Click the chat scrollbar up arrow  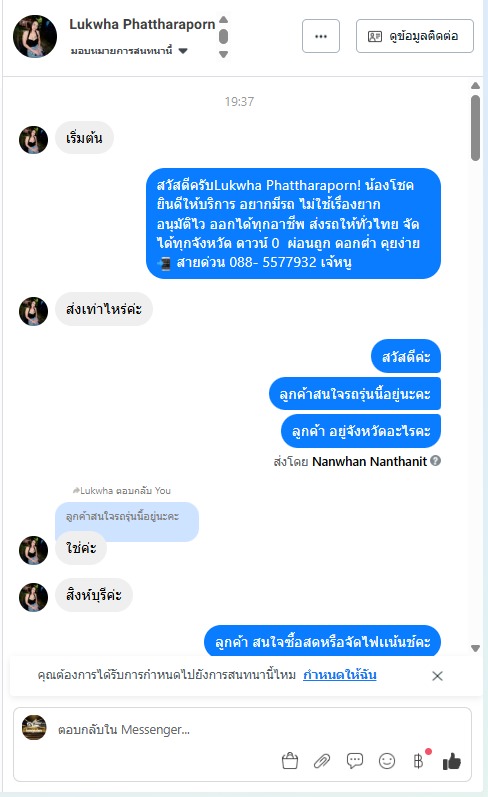[x=475, y=85]
